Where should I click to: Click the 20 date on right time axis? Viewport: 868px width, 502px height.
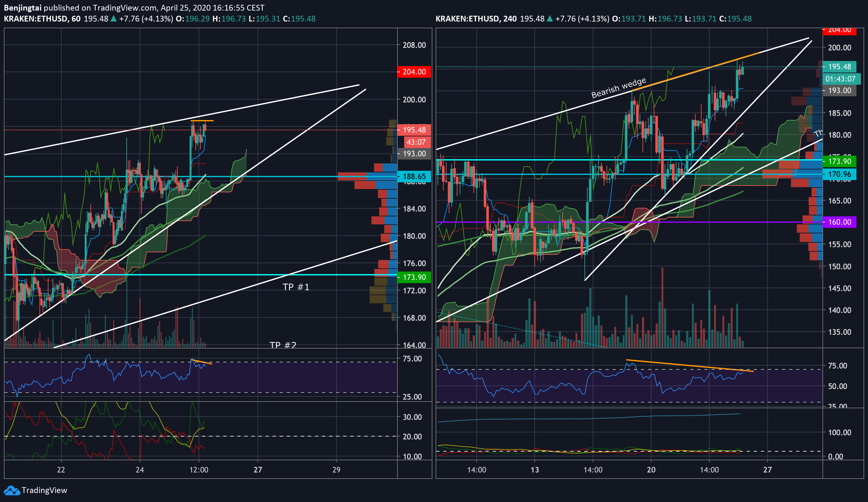[x=651, y=470]
